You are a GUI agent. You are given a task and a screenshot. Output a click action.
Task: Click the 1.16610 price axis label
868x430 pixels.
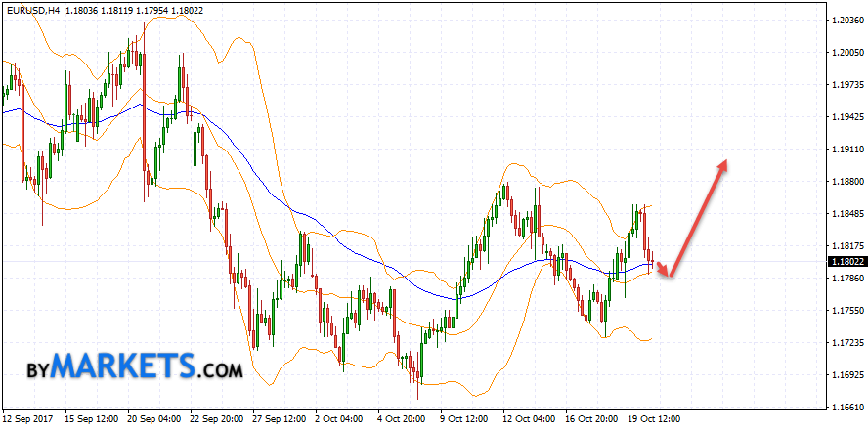(x=846, y=407)
